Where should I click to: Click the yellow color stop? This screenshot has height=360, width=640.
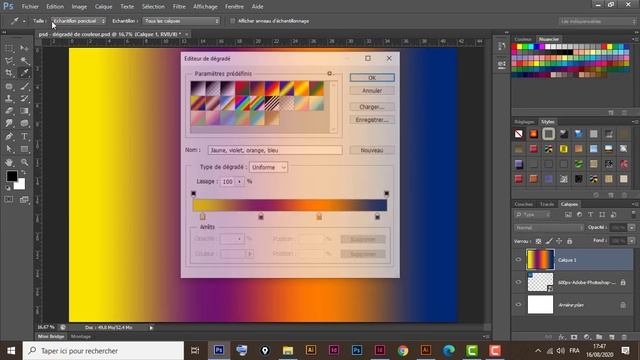pos(202,216)
